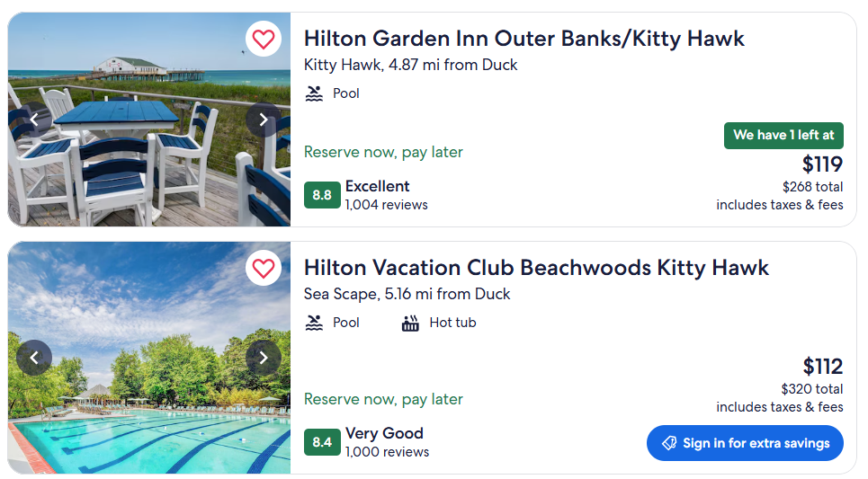The height and width of the screenshot is (479, 868).
Task: Favorite Hilton Vacation Club Beachwoods heart icon
Action: tap(263, 268)
